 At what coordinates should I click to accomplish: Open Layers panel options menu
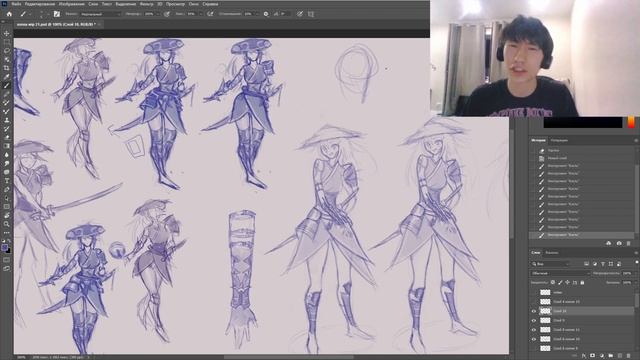coord(636,253)
